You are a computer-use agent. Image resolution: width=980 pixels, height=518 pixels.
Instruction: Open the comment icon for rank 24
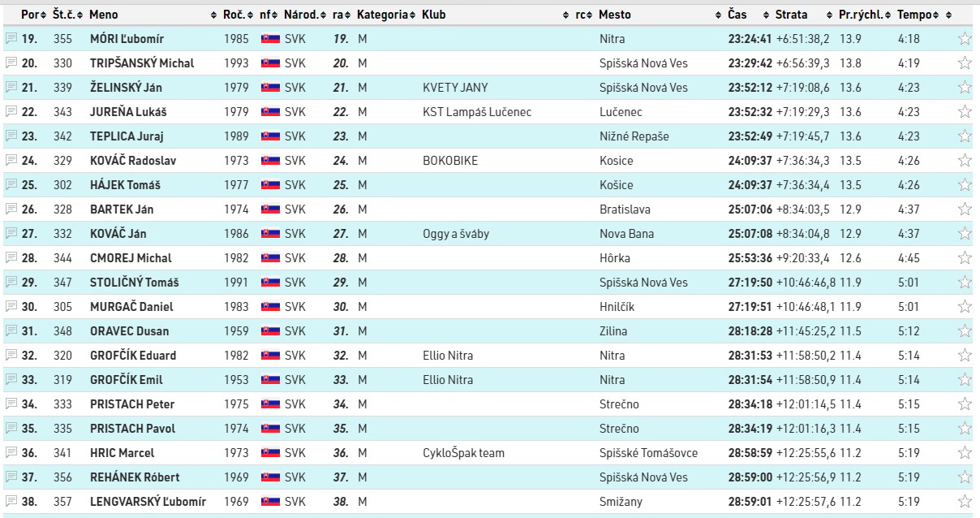click(x=11, y=160)
